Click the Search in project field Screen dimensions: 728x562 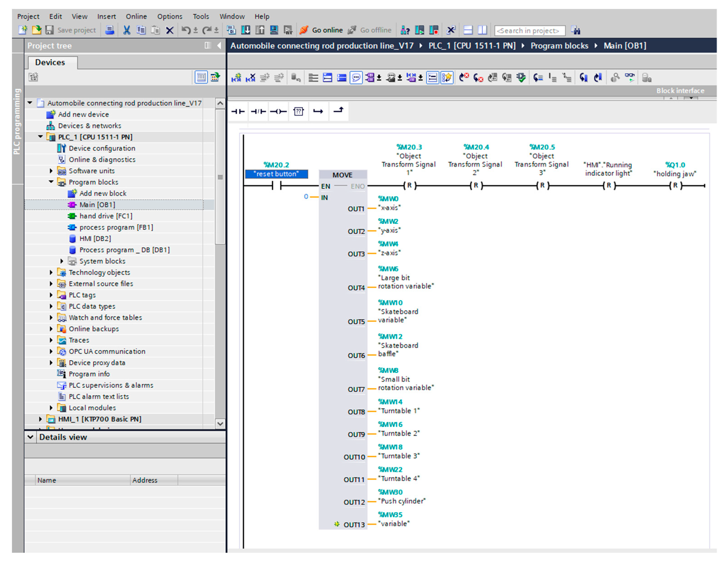click(x=529, y=30)
